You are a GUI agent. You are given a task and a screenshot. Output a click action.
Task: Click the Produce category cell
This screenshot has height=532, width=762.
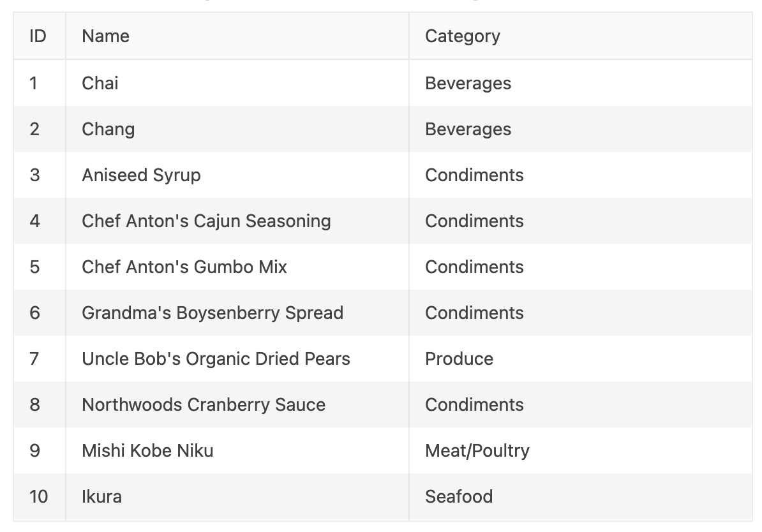459,358
